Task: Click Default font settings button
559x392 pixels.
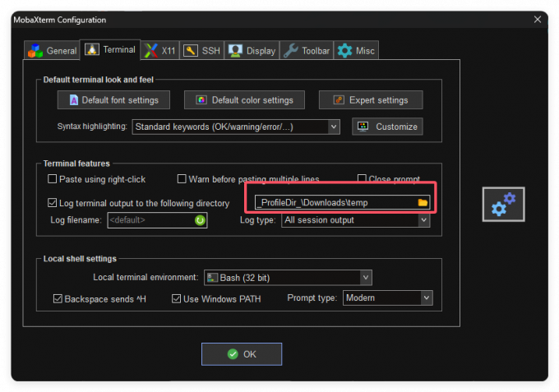Action: (x=113, y=100)
